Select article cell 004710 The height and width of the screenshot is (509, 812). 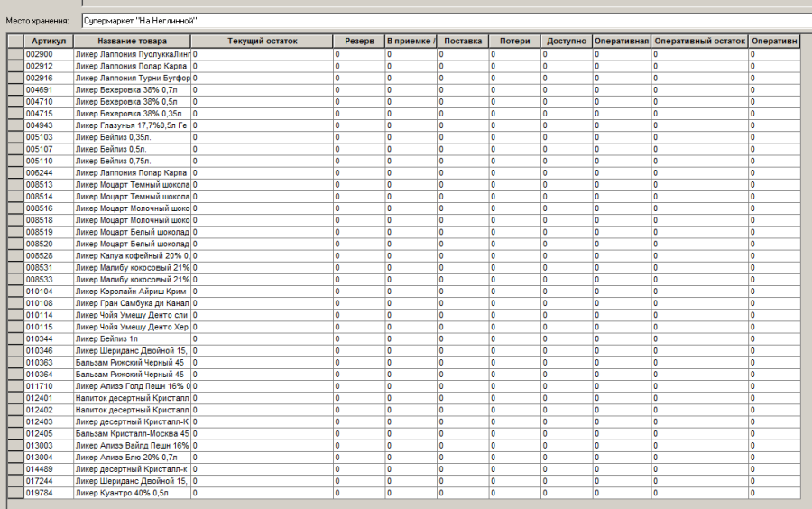49,101
